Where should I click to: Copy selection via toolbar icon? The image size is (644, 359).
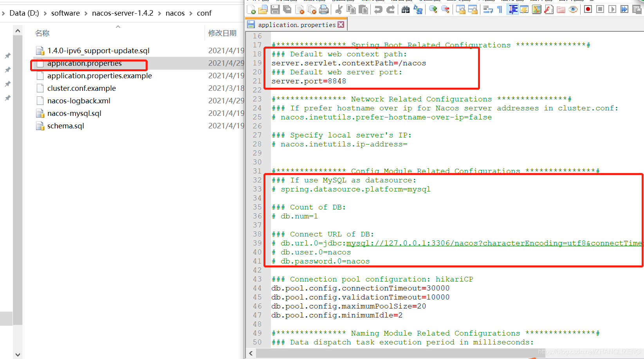click(351, 9)
